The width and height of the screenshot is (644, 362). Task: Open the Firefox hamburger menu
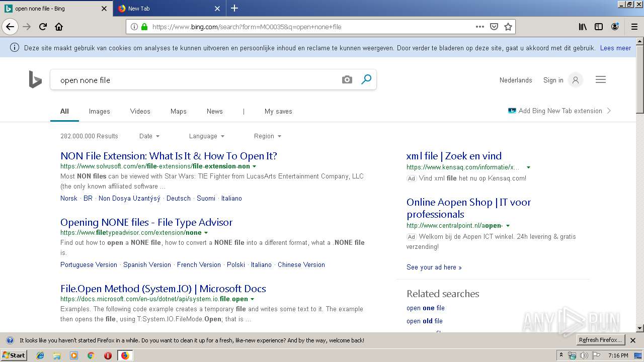(634, 27)
